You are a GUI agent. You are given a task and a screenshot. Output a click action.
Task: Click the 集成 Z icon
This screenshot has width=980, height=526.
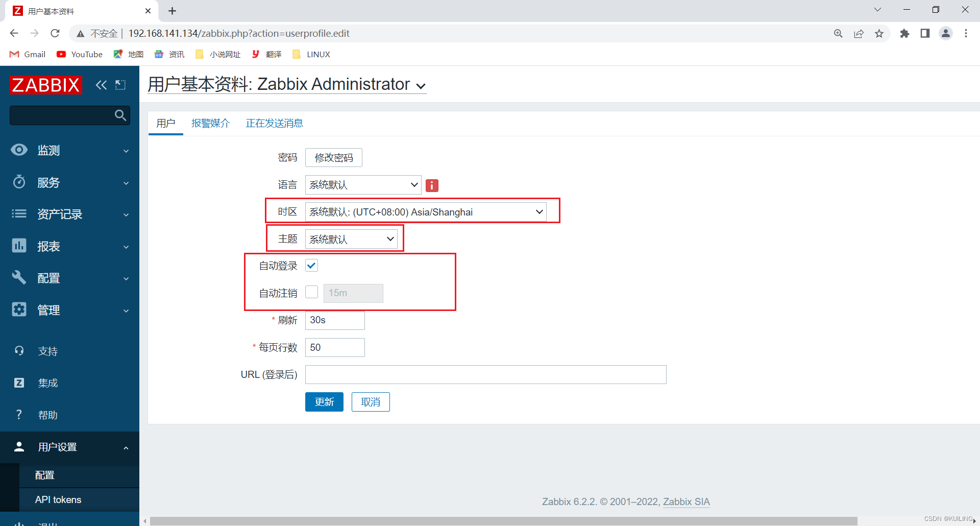(19, 382)
